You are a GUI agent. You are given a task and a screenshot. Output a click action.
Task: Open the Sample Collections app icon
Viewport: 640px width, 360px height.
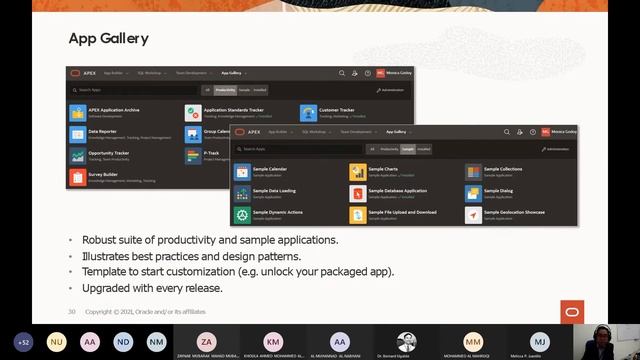(473, 172)
